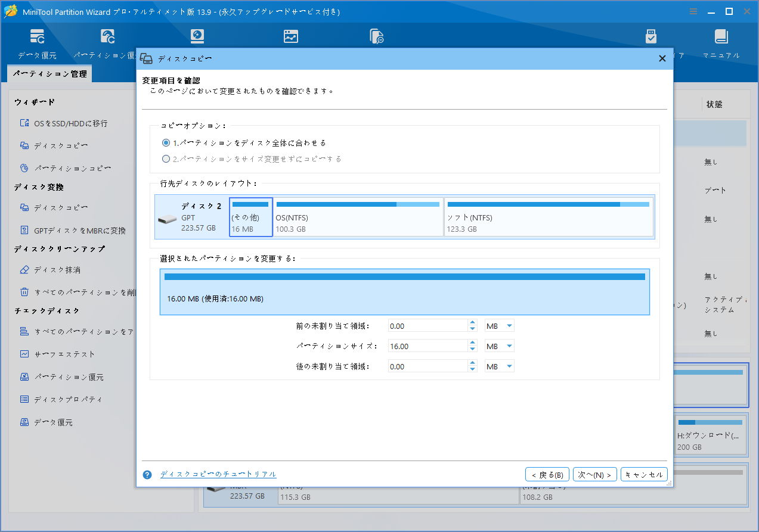759x532 pixels.
Task: Click OSをSSD/HDDに移行 wizard icon
Action: pos(24,123)
